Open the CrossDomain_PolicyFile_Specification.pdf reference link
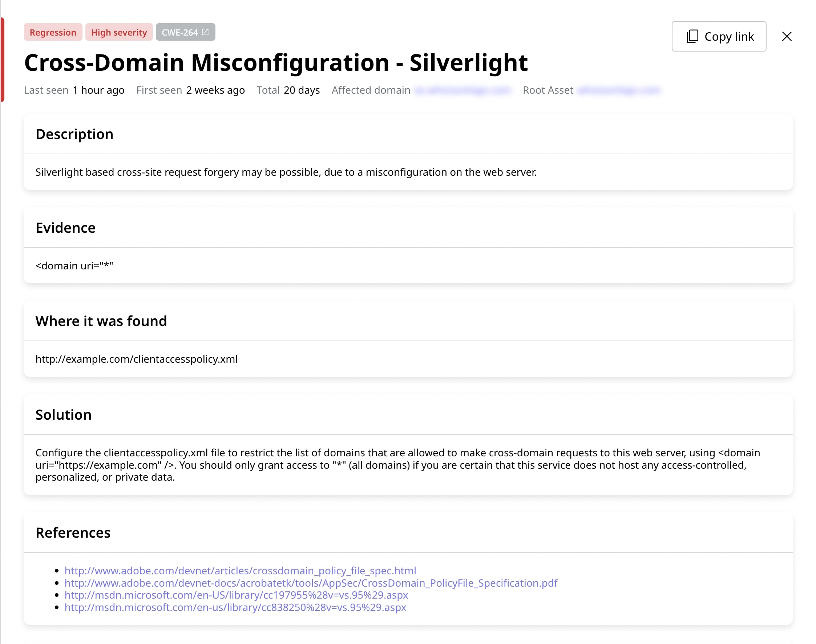 click(x=311, y=583)
